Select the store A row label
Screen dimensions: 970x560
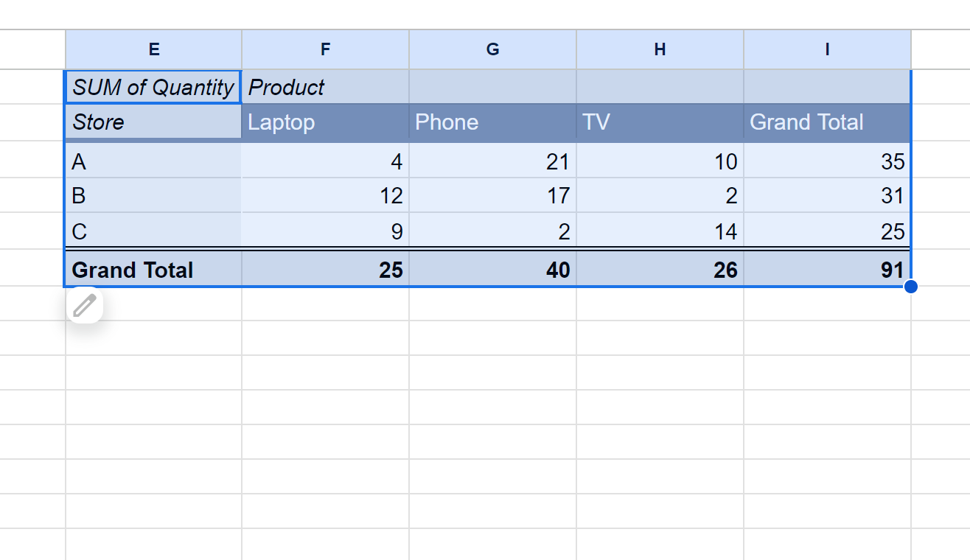153,161
